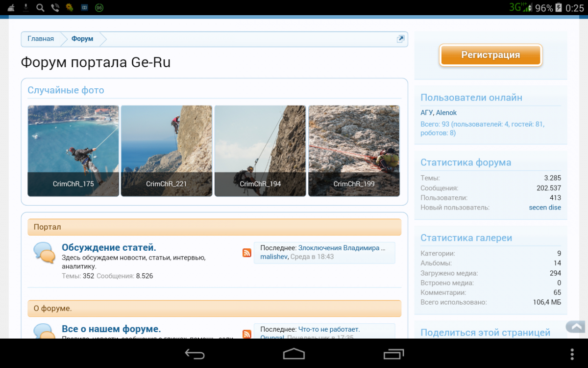Open the Обсуждение статей forum
This screenshot has width=588, height=368.
(109, 247)
